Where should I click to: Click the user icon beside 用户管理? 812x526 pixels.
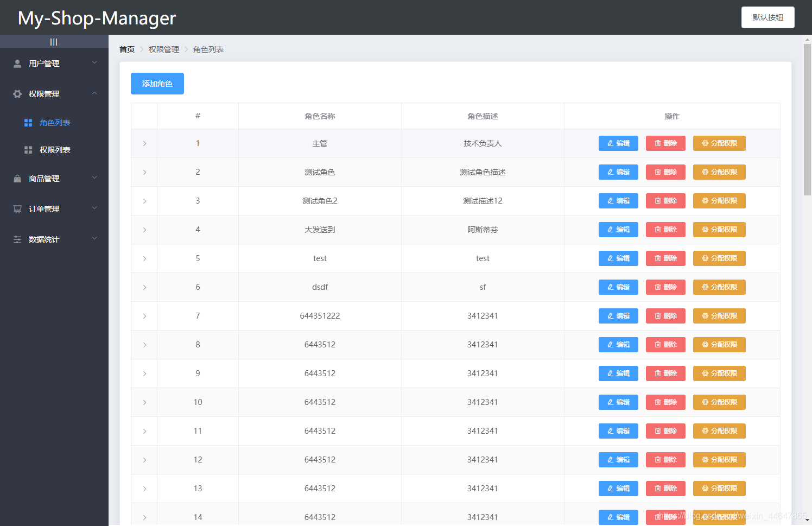[17, 64]
